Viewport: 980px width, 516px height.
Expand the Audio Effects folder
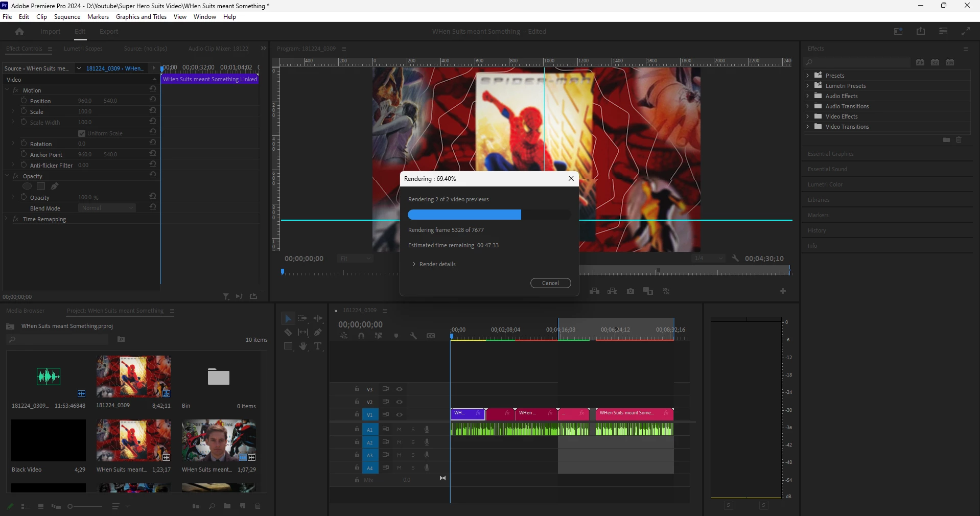808,96
